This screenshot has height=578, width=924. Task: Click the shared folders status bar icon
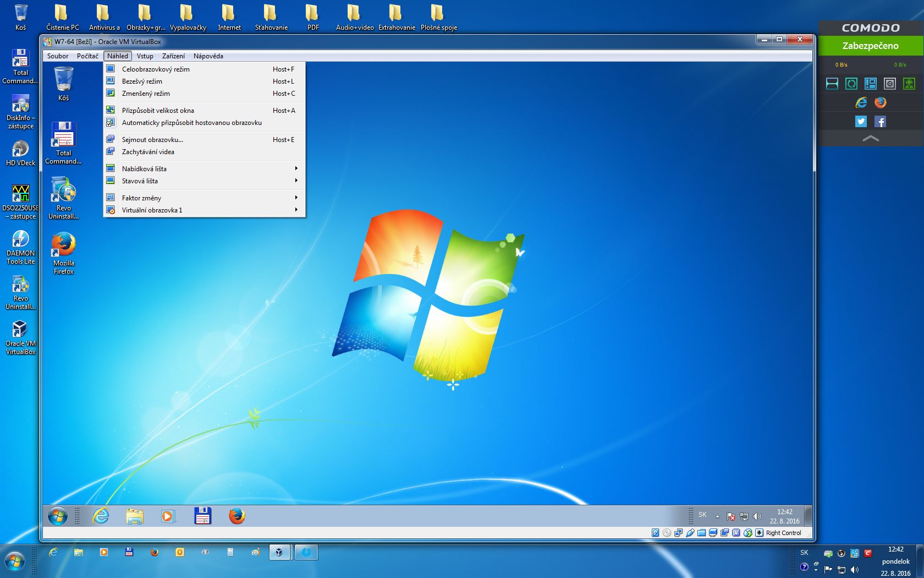[x=701, y=532]
